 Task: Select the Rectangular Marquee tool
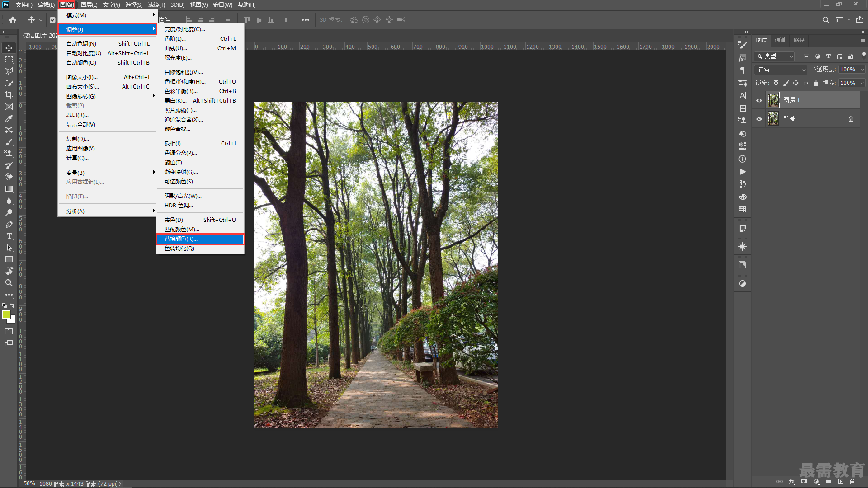point(9,60)
